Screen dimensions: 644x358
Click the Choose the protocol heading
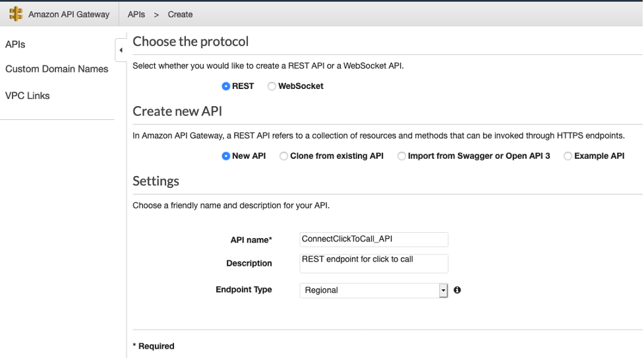[190, 42]
